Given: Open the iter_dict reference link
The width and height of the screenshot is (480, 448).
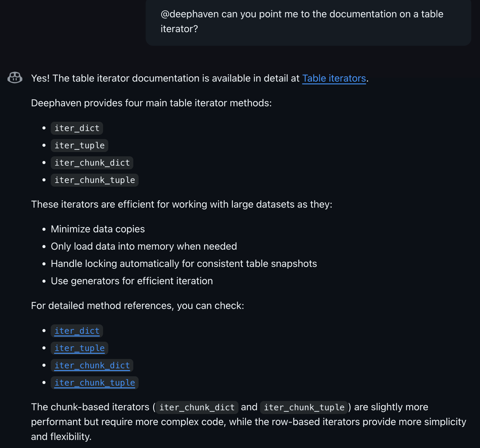Looking at the screenshot, I should click(x=77, y=331).
